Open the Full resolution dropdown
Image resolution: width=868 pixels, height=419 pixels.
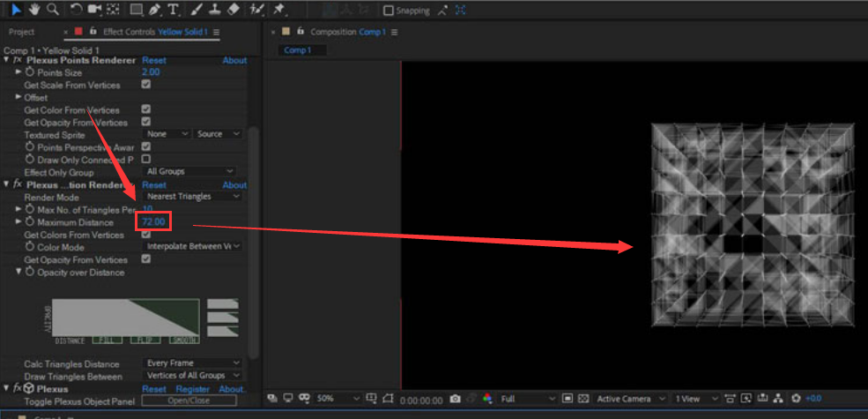pos(528,399)
